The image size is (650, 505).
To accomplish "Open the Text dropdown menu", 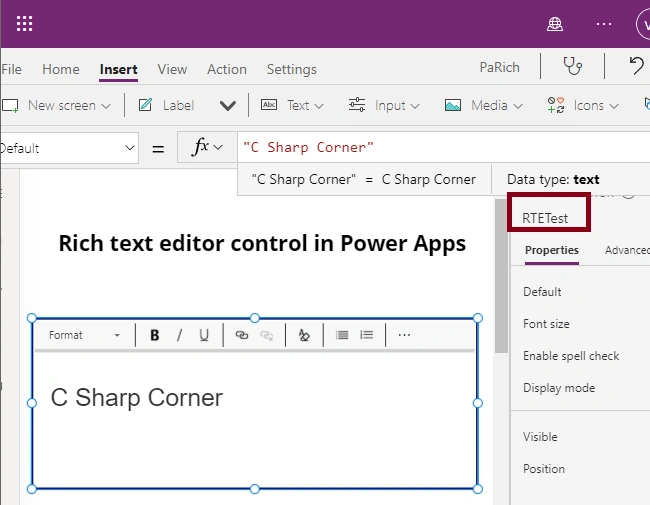I will [x=319, y=106].
